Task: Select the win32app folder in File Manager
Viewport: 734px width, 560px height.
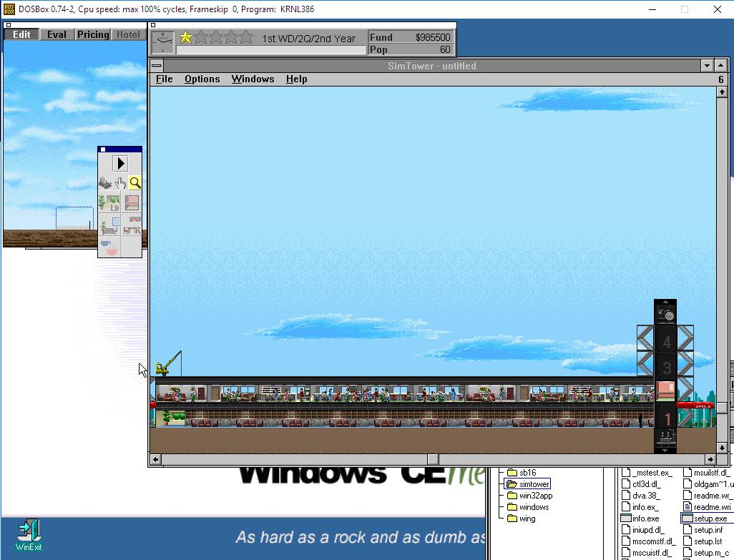Action: click(x=529, y=496)
